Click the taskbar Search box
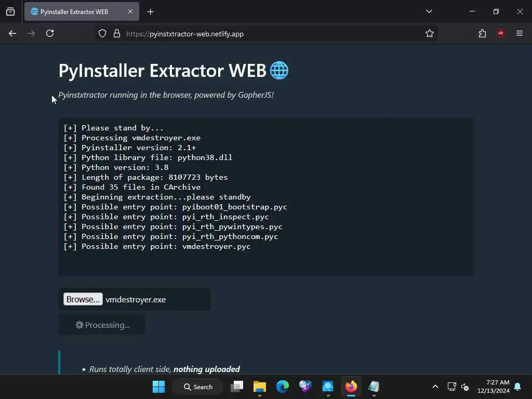The image size is (532, 399). pyautogui.click(x=198, y=387)
